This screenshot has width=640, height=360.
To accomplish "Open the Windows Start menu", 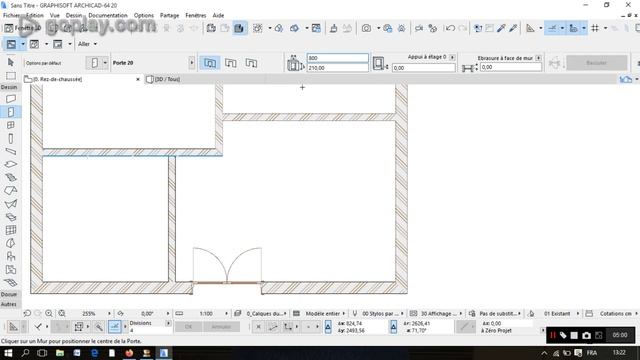I will click(8, 353).
